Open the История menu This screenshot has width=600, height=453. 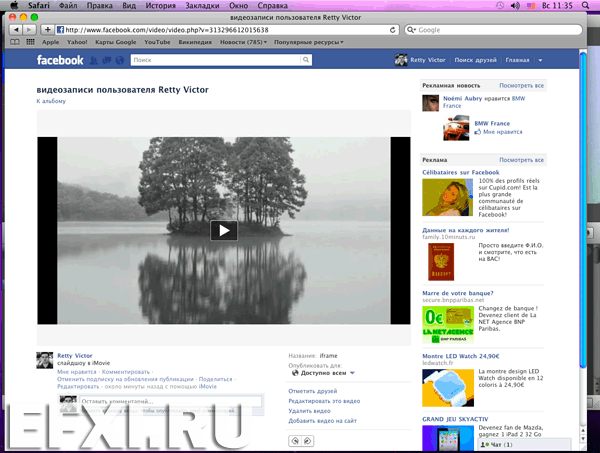(160, 5)
